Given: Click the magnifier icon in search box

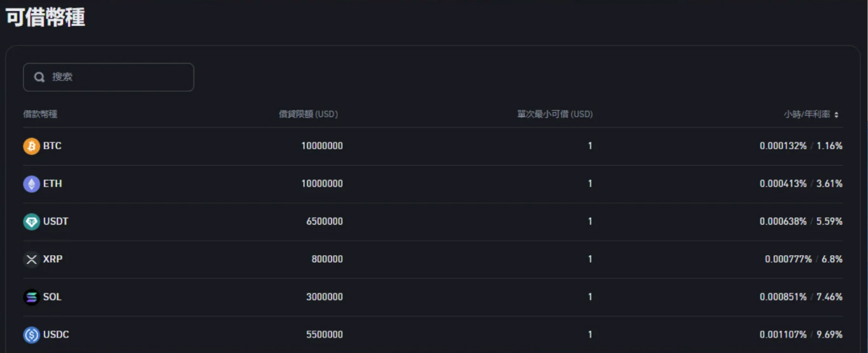Looking at the screenshot, I should pos(39,77).
